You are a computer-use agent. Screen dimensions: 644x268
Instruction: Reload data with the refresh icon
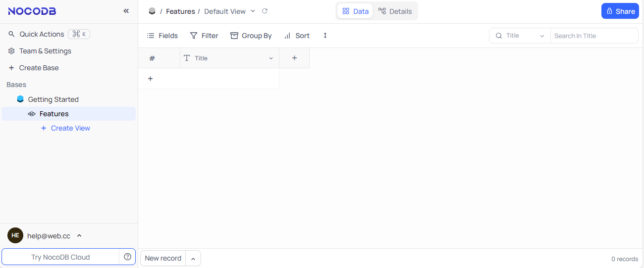click(x=265, y=11)
